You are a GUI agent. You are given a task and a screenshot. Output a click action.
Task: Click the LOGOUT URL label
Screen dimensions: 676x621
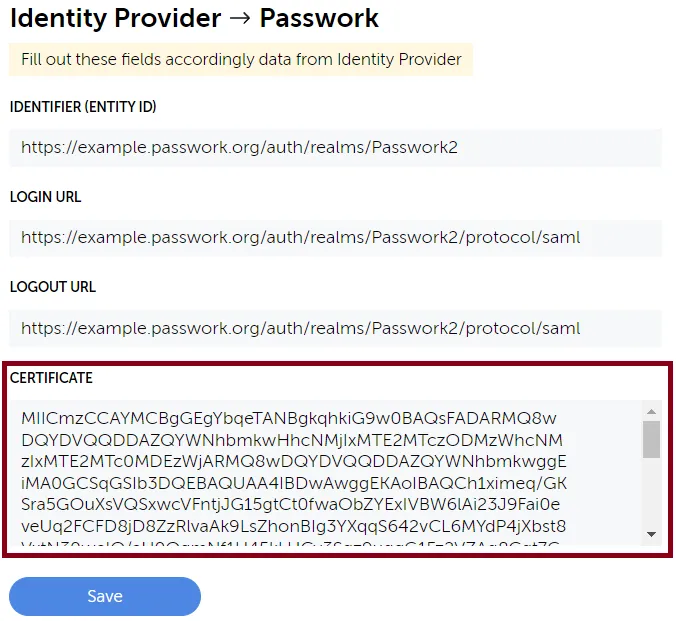pos(53,287)
